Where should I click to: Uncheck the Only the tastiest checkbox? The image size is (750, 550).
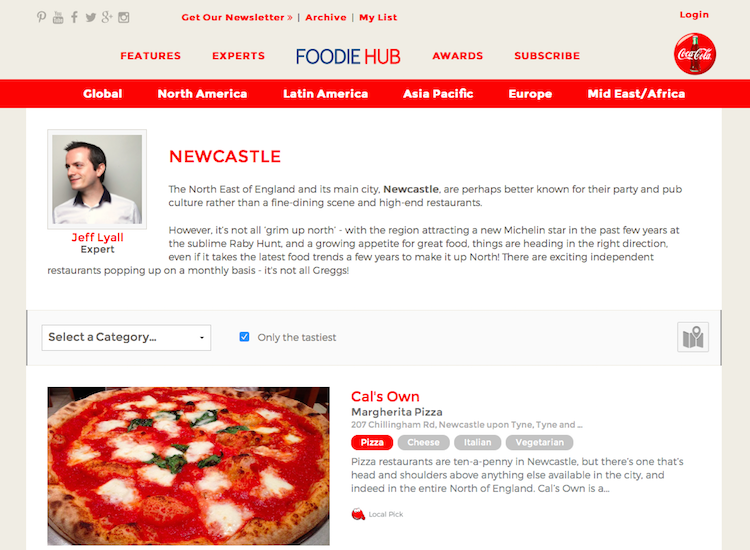(244, 337)
